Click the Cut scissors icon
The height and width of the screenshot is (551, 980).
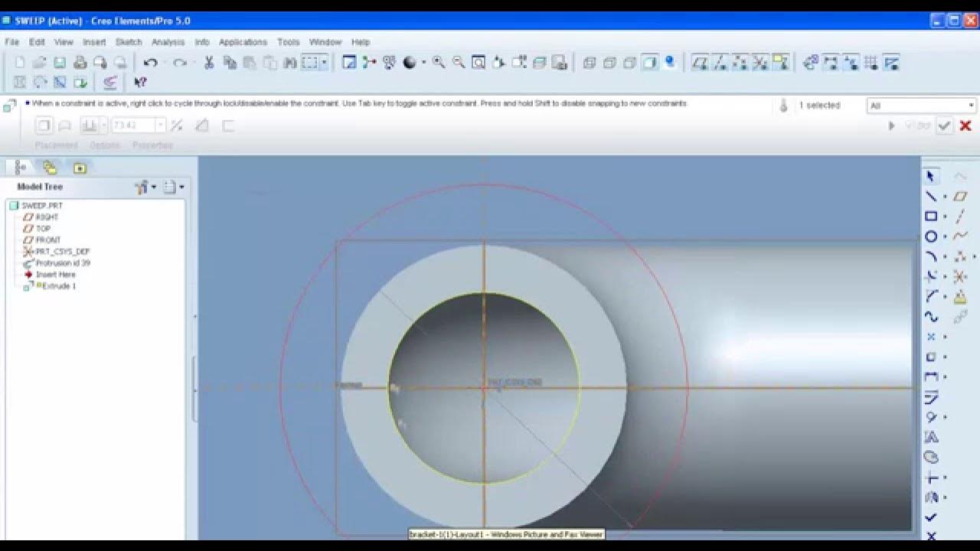click(x=208, y=63)
